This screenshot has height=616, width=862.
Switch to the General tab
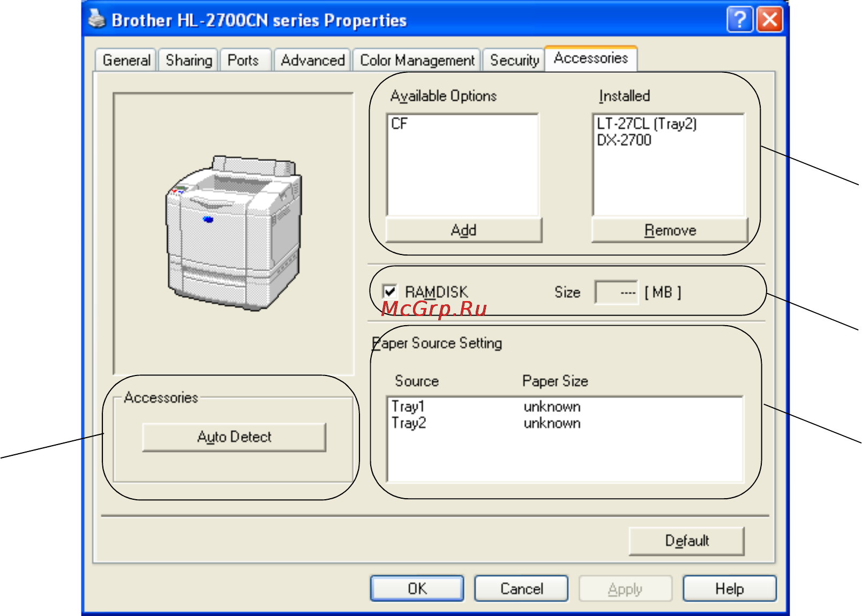click(x=126, y=60)
